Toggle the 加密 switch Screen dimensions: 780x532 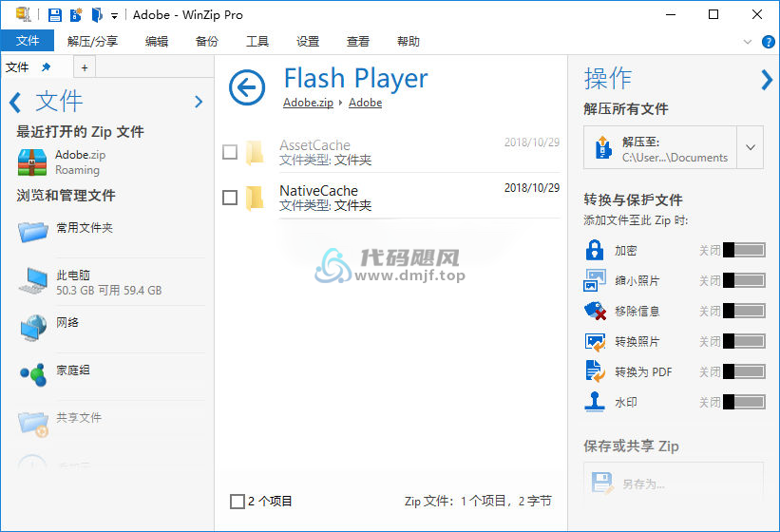point(744,250)
